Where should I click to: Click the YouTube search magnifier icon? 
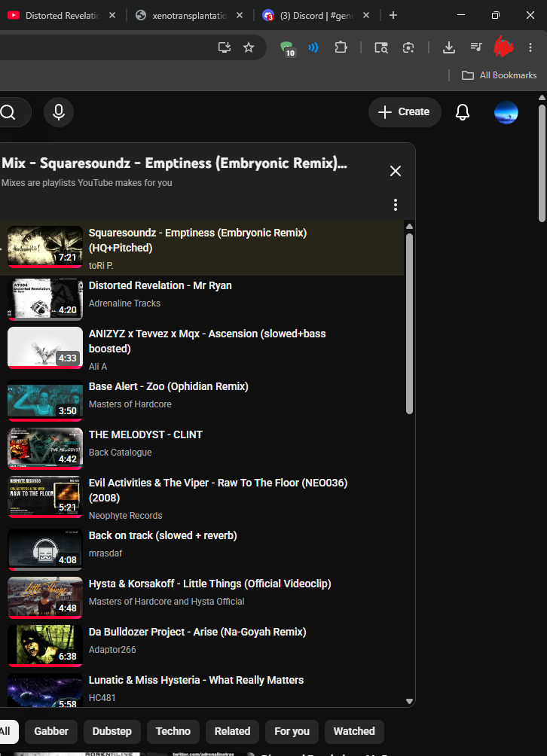point(8,112)
